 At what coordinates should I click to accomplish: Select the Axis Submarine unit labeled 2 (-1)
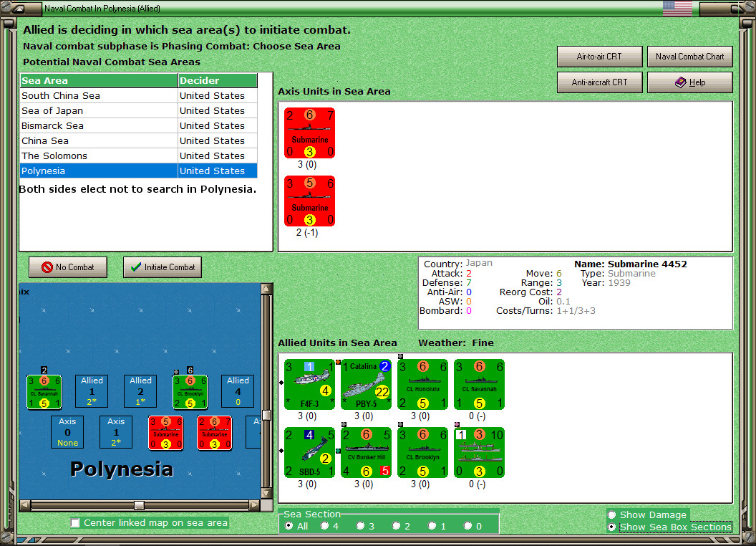(x=309, y=201)
